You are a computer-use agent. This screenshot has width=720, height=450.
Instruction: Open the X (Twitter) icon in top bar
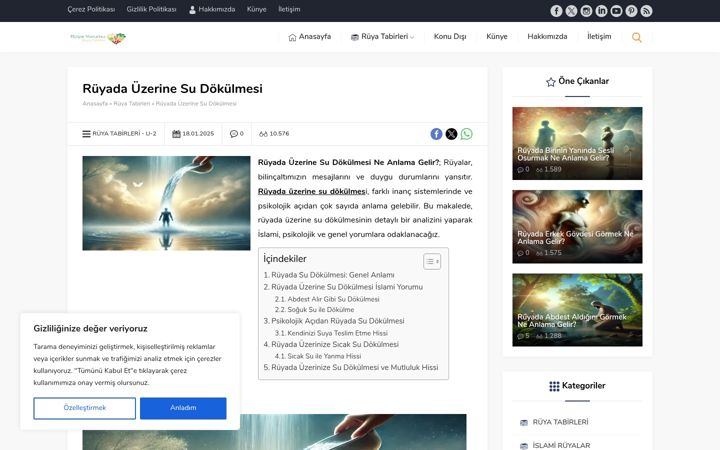571,11
